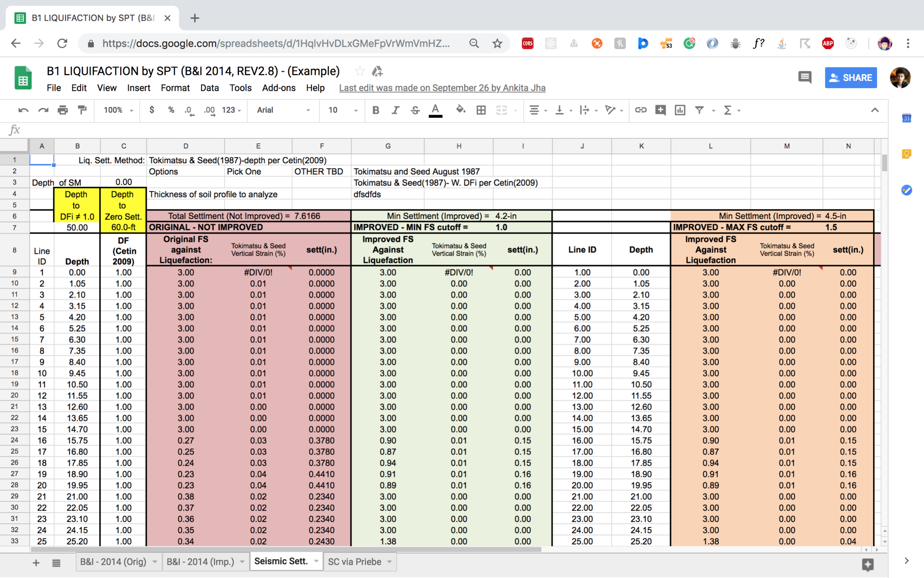This screenshot has height=578, width=924.
Task: Toggle strikethrough formatting
Action: [x=415, y=110]
